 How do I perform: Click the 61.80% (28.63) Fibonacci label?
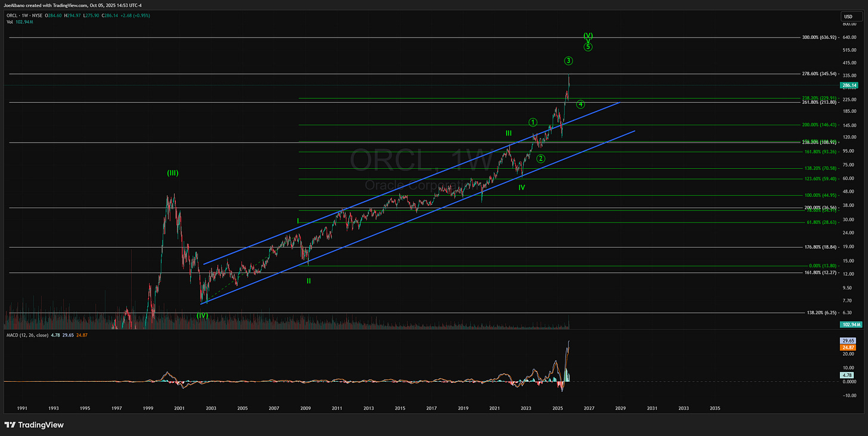click(x=822, y=222)
